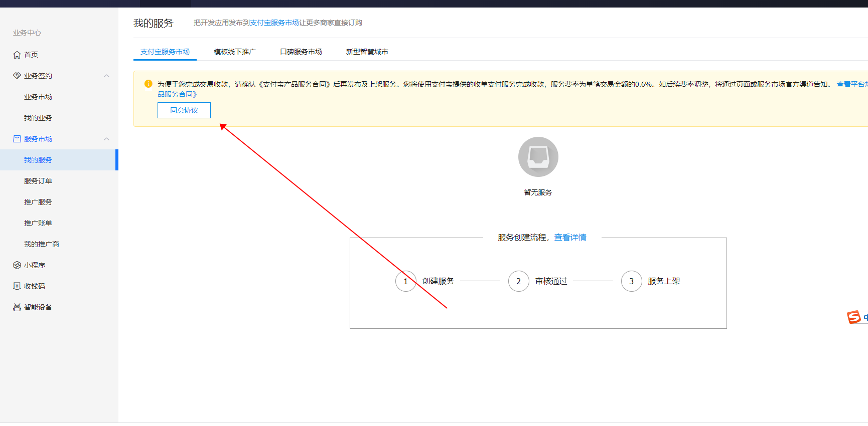868x426 pixels.
Task: Open 推广账单 sidebar item
Action: pos(38,223)
